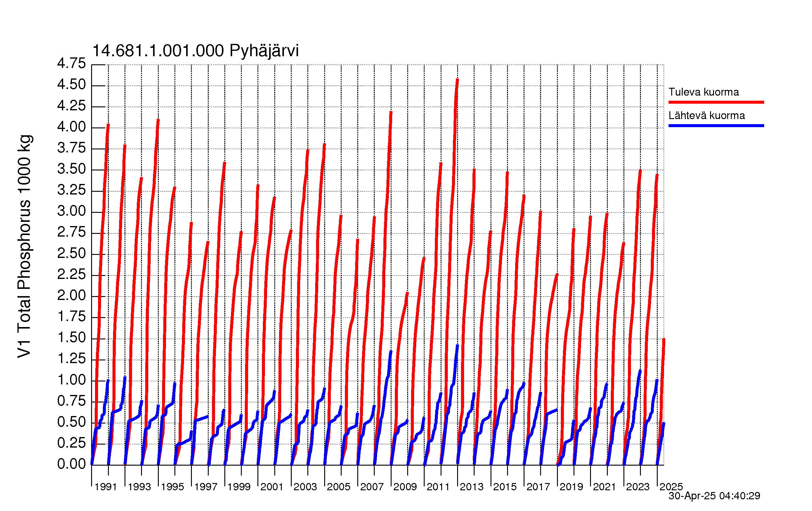This screenshot has height=511, width=812.
Task: Click the y-axis value 1.75
Action: pos(72,316)
